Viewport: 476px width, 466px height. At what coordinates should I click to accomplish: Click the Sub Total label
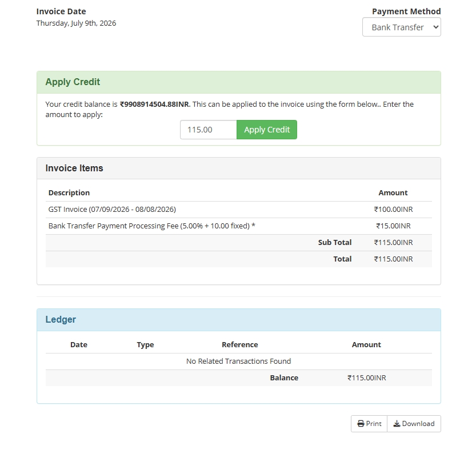pyautogui.click(x=335, y=242)
